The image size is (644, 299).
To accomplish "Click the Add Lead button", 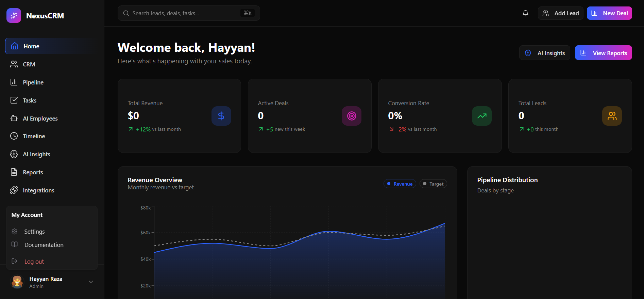I will coord(561,13).
